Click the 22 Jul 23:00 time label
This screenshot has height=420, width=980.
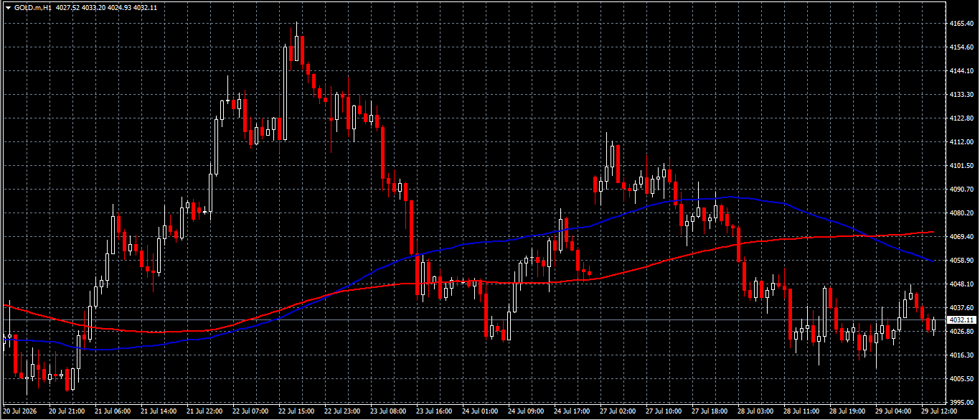[x=342, y=412]
